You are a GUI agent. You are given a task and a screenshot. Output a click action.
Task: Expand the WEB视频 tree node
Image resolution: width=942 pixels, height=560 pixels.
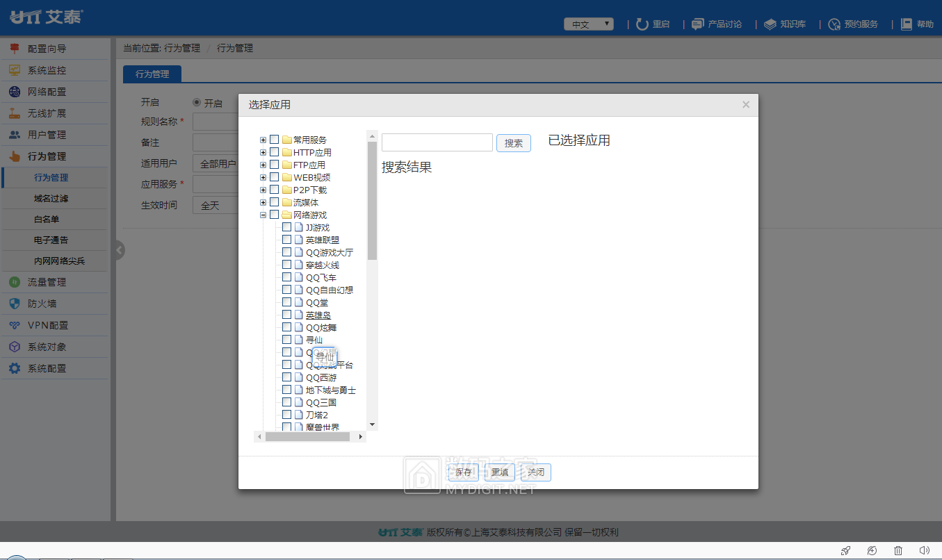263,177
